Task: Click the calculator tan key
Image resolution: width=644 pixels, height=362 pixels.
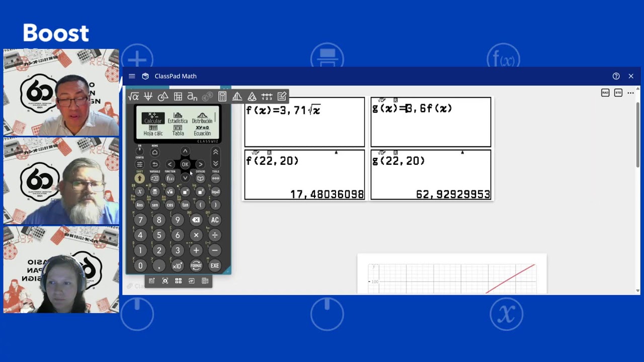Action: tap(185, 205)
